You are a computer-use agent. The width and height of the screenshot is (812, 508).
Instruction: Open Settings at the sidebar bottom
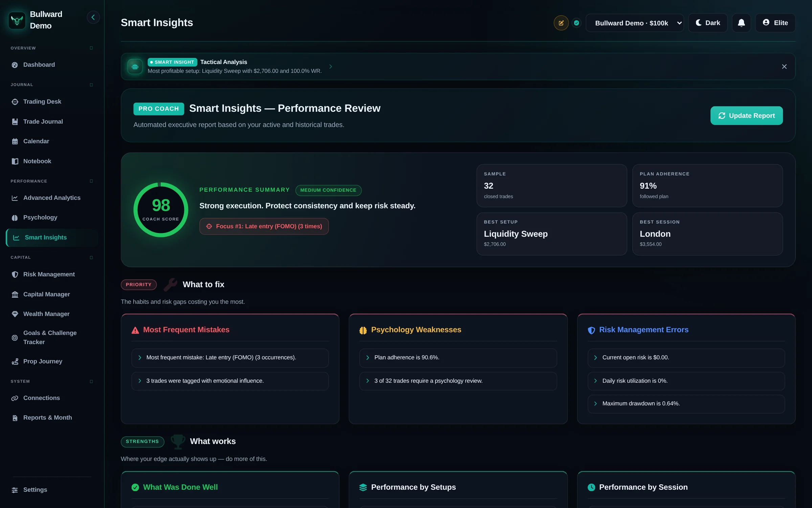tap(52, 490)
